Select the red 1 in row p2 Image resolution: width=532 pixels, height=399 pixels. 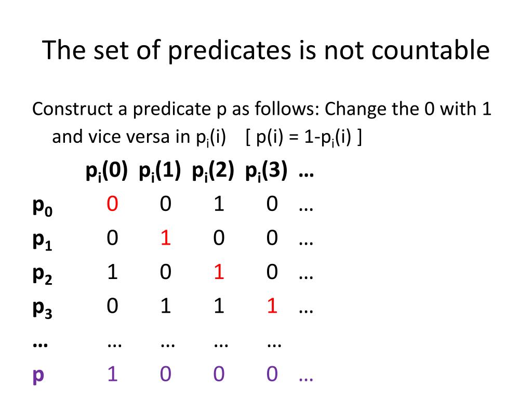tap(219, 272)
